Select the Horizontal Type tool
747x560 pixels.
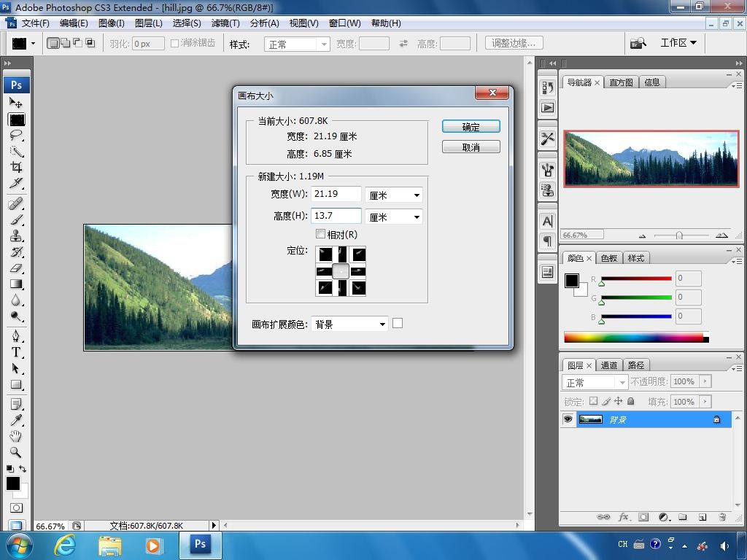(16, 352)
